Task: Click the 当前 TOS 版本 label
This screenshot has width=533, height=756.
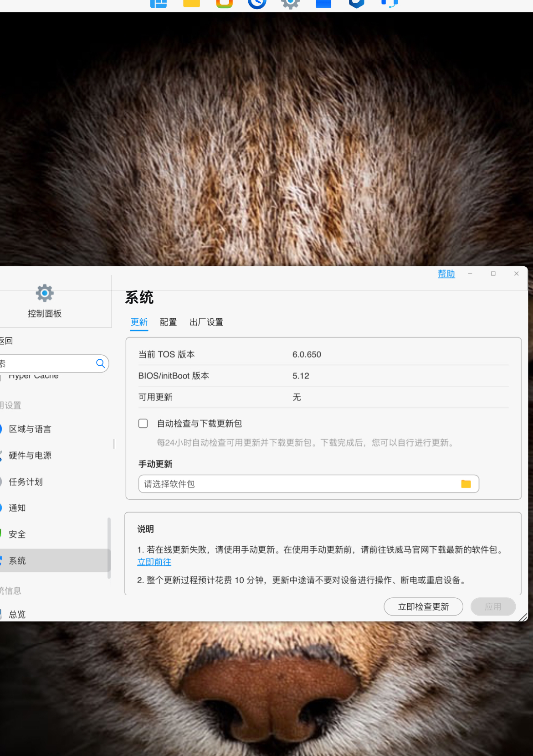Action: click(167, 355)
